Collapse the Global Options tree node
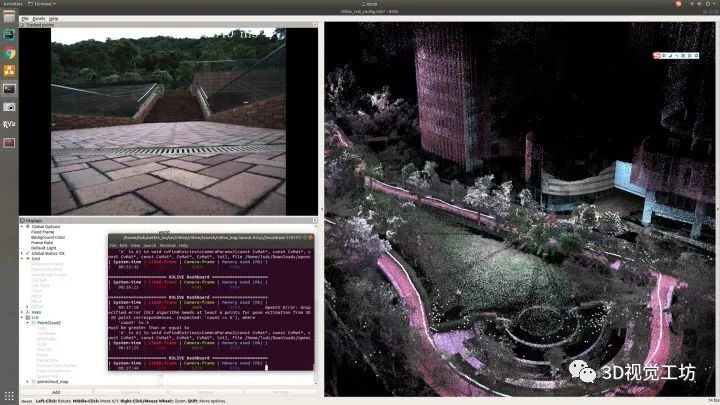 coord(22,226)
